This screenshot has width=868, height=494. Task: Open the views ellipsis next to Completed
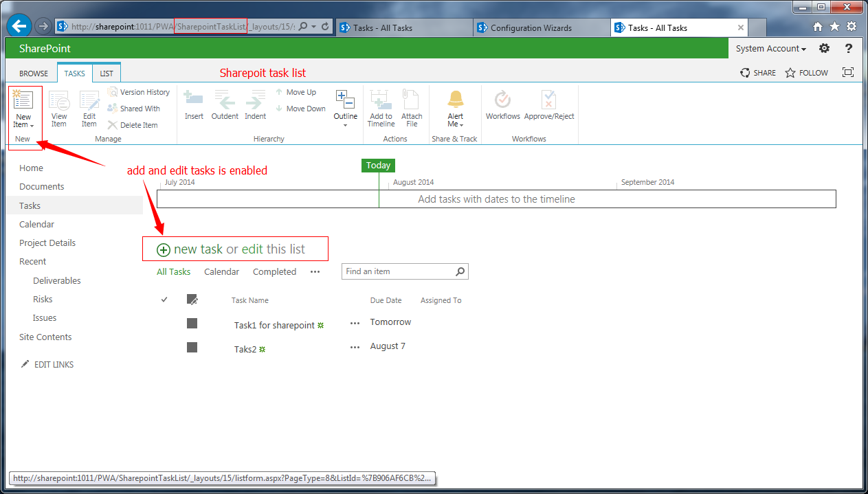point(315,271)
